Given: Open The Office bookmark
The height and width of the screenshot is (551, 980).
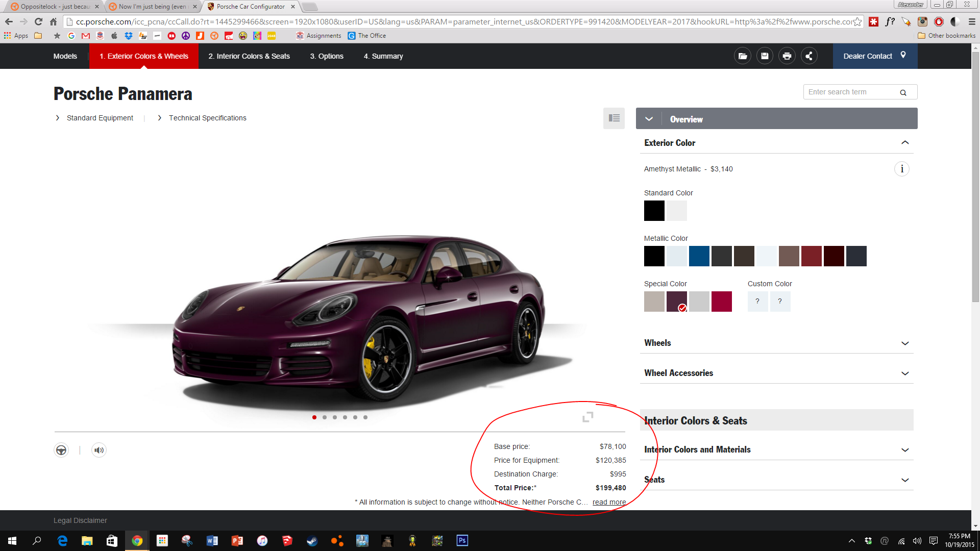Looking at the screenshot, I should (367, 36).
